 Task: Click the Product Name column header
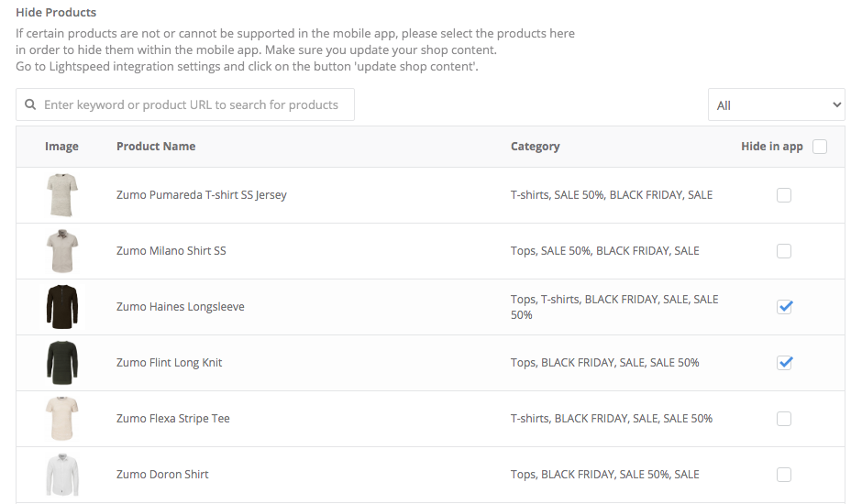156,147
